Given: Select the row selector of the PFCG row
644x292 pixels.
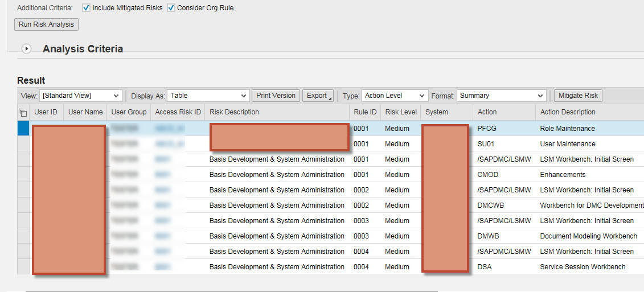Looking at the screenshot, I should [23, 128].
